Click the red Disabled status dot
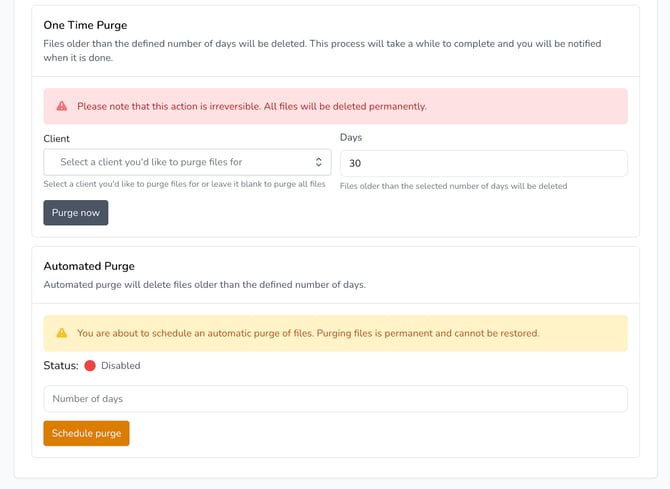The image size is (670, 489). tap(90, 366)
